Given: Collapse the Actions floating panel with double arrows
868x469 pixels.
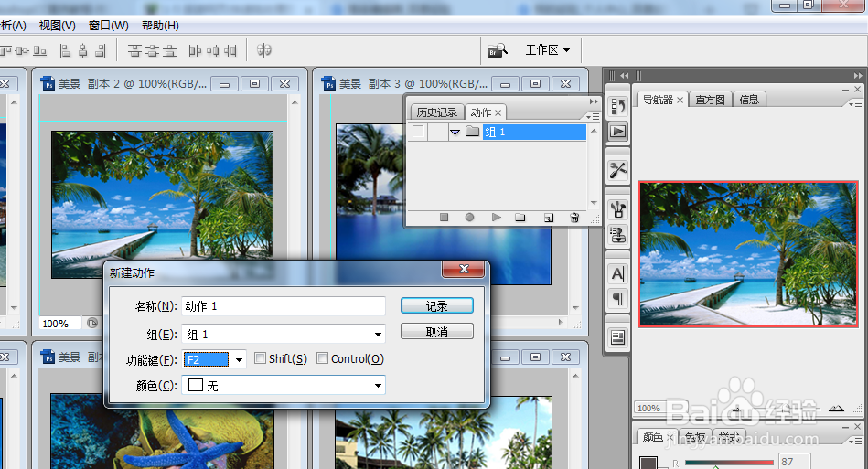Looking at the screenshot, I should (x=594, y=101).
